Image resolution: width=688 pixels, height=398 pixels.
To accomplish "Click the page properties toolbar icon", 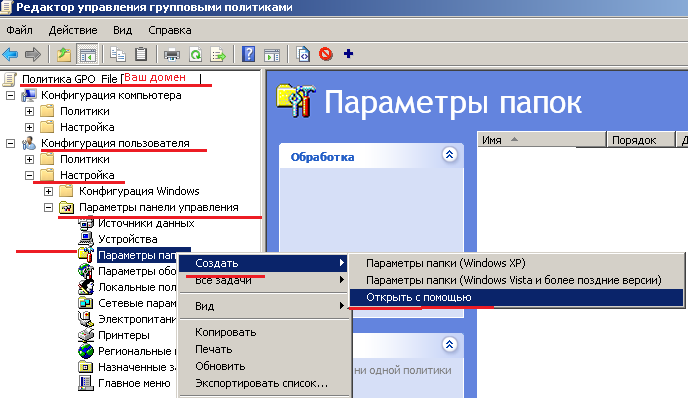I will [x=303, y=55].
